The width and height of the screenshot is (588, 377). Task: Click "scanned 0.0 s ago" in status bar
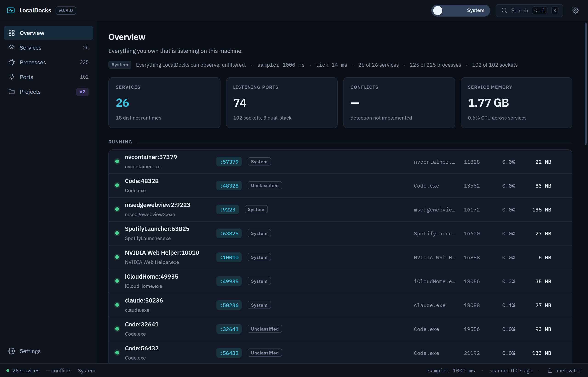pyautogui.click(x=511, y=370)
